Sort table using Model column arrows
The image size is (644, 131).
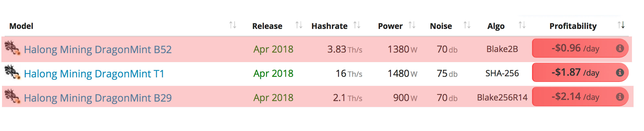233,25
